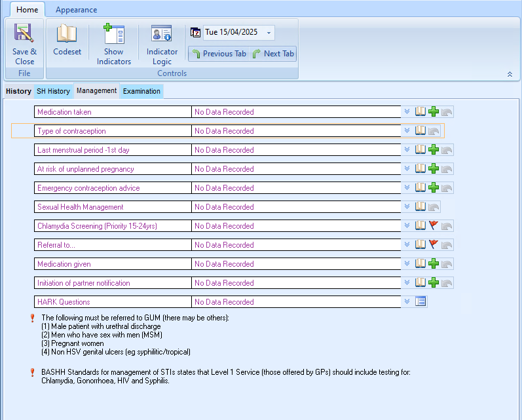This screenshot has width=522, height=420.
Task: Open codeset book for Medication given row
Action: click(420, 263)
